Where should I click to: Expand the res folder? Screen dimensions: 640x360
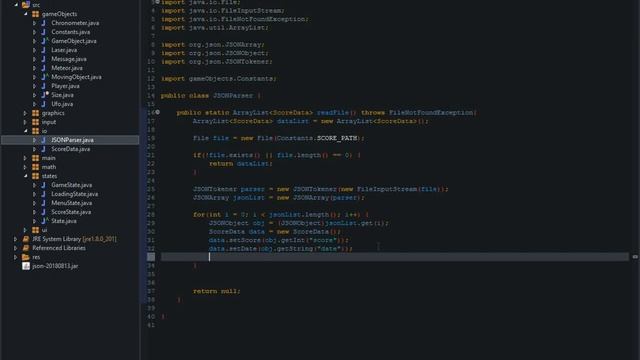click(x=16, y=257)
